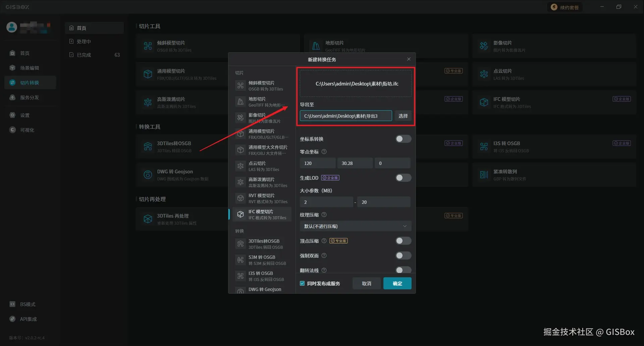
Task: Click the 零点坐标 help question icon
Action: click(x=324, y=152)
